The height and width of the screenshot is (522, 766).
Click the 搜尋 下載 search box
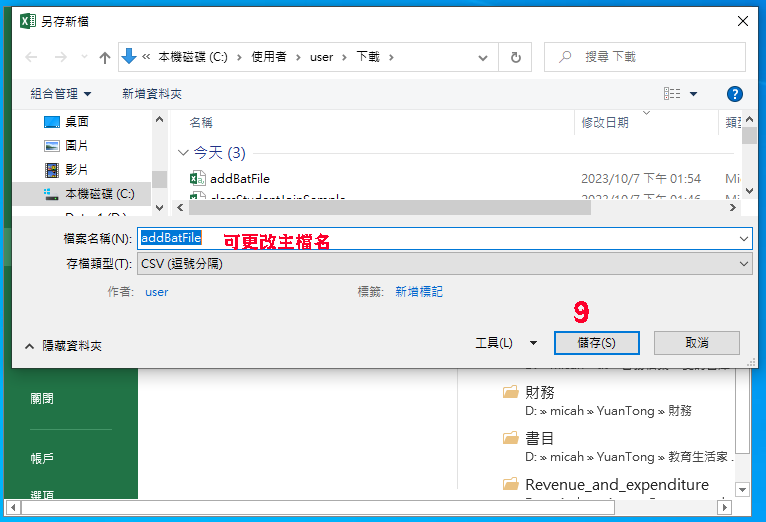click(x=645, y=57)
